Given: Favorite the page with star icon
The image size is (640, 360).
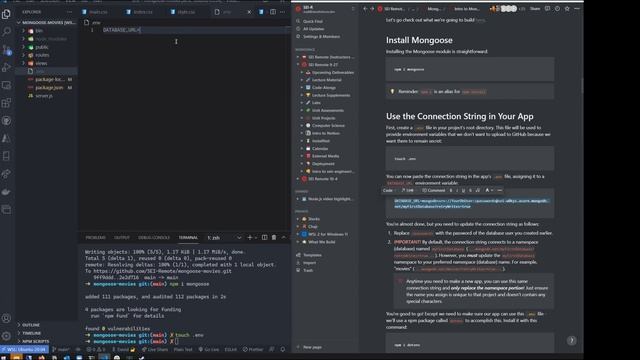Looking at the screenshot, I should tap(567, 9).
